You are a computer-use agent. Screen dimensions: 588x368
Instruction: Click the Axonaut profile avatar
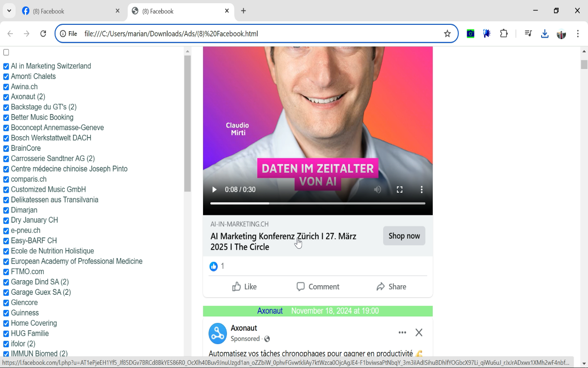pyautogui.click(x=218, y=333)
